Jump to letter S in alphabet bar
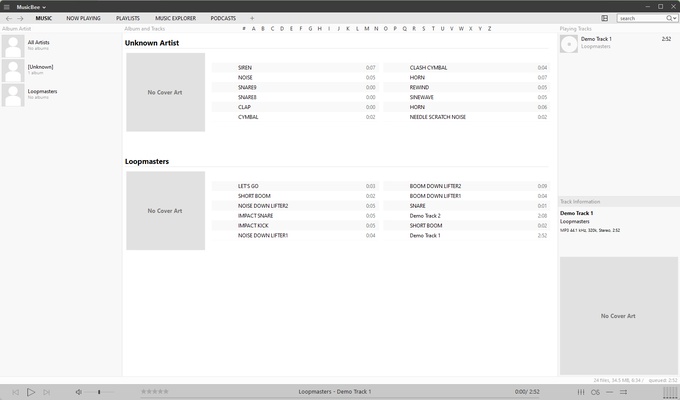 (423, 29)
